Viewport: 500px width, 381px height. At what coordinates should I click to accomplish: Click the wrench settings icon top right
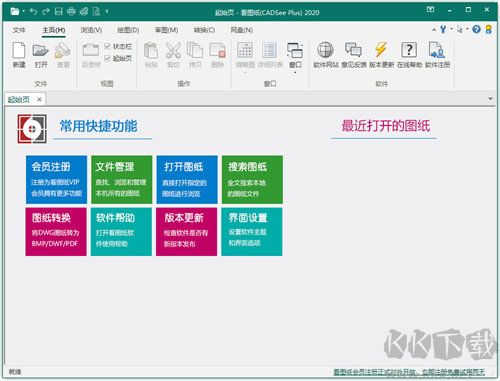443,29
